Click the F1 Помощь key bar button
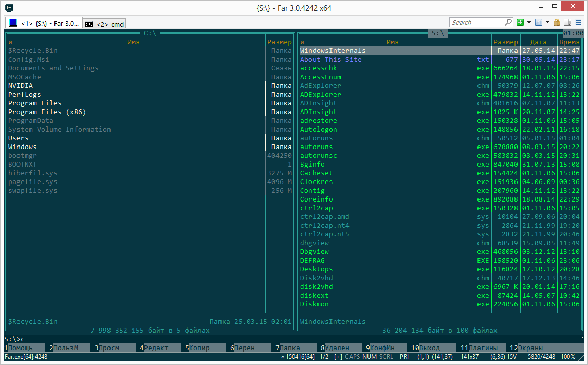The width and height of the screenshot is (588, 365). click(24, 348)
